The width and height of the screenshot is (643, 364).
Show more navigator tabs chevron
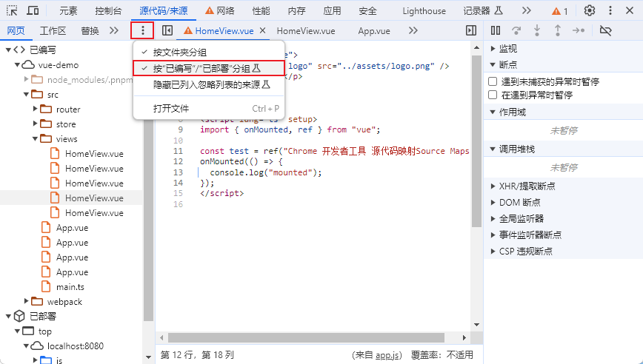click(114, 31)
